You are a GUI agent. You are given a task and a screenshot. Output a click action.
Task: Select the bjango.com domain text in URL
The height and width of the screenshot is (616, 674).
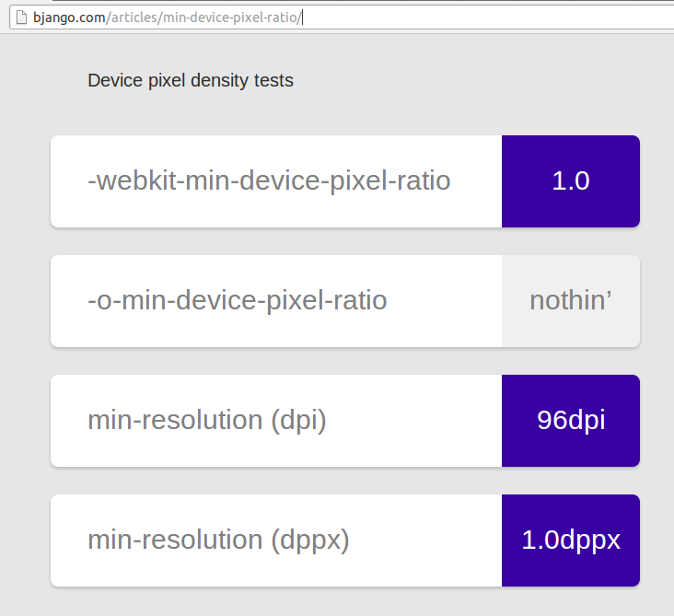(69, 17)
